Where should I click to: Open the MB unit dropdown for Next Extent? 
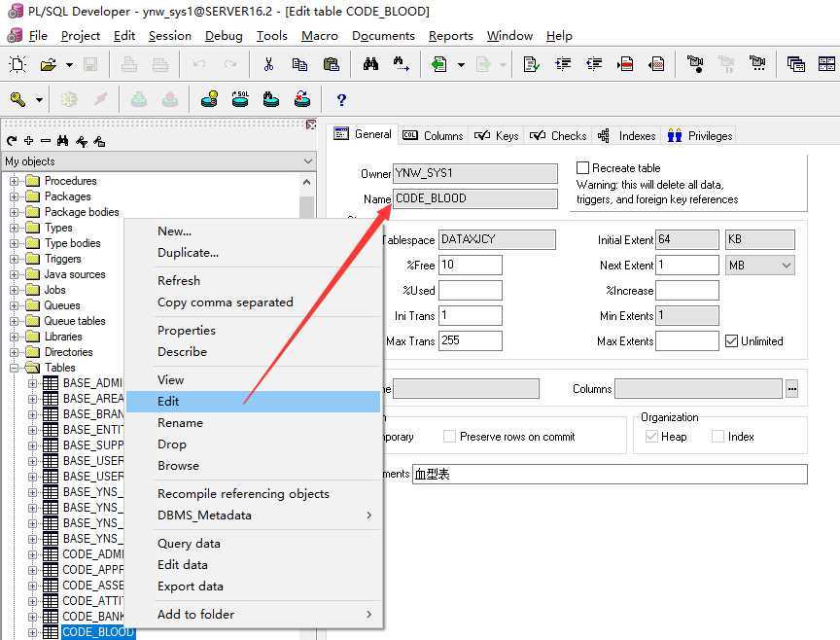click(x=786, y=266)
